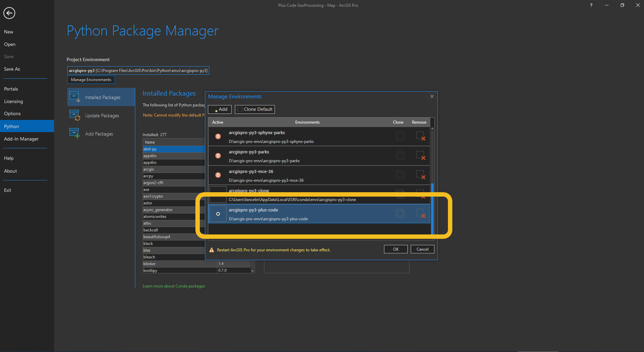Select the Python sidebar item
Image resolution: width=644 pixels, height=352 pixels.
tap(27, 126)
